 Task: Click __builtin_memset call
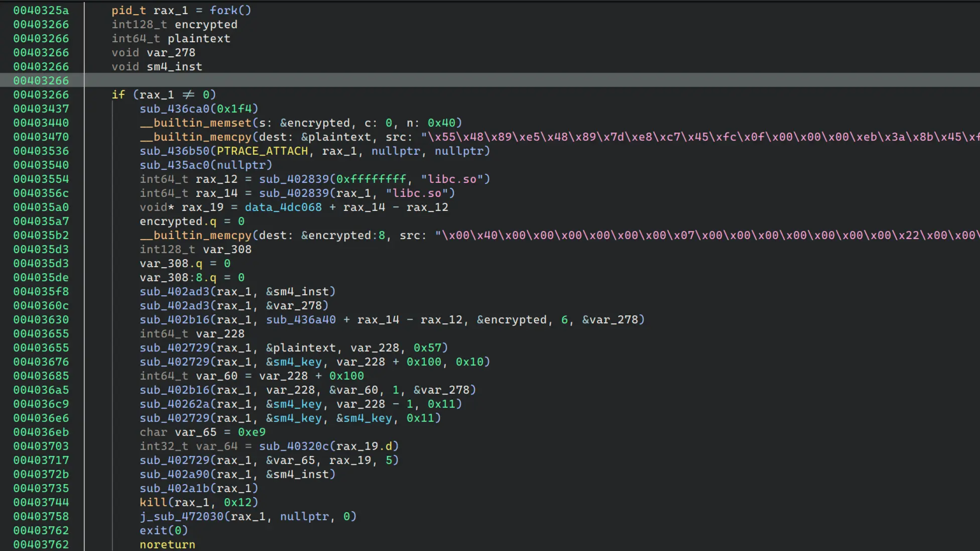tap(195, 123)
